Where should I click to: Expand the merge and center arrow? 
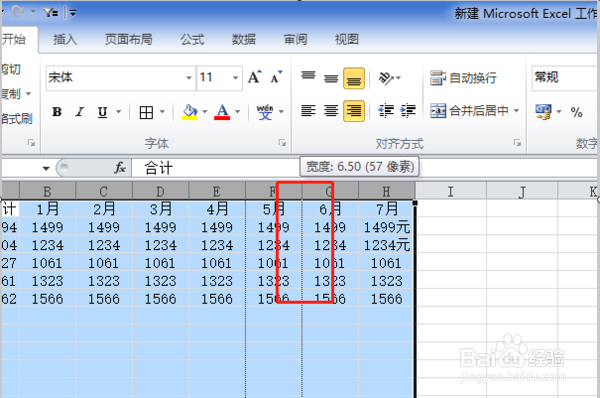pos(516,111)
